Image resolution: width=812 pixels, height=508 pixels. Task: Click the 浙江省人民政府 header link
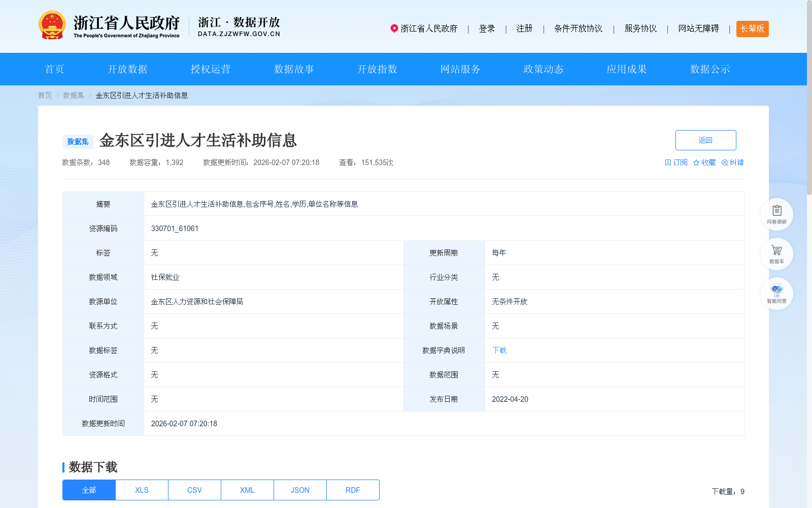429,28
